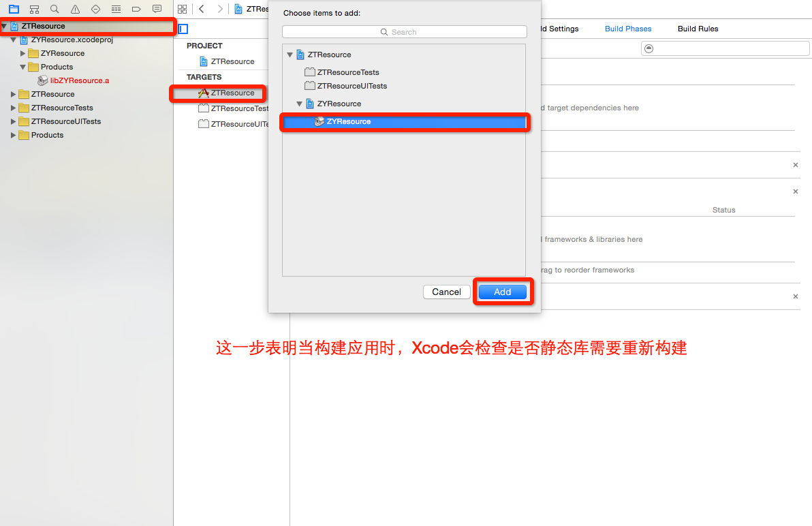
Task: Select libZYResource.a in the navigator
Action: (x=79, y=81)
